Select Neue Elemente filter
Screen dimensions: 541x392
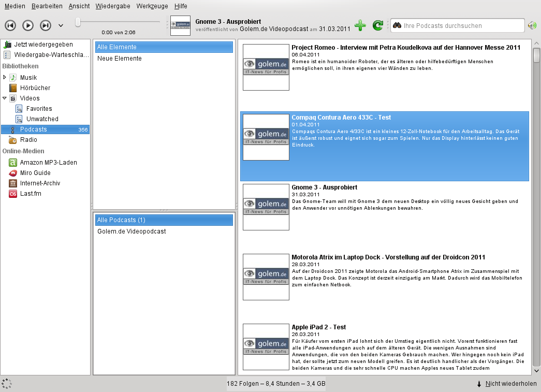tap(164, 59)
